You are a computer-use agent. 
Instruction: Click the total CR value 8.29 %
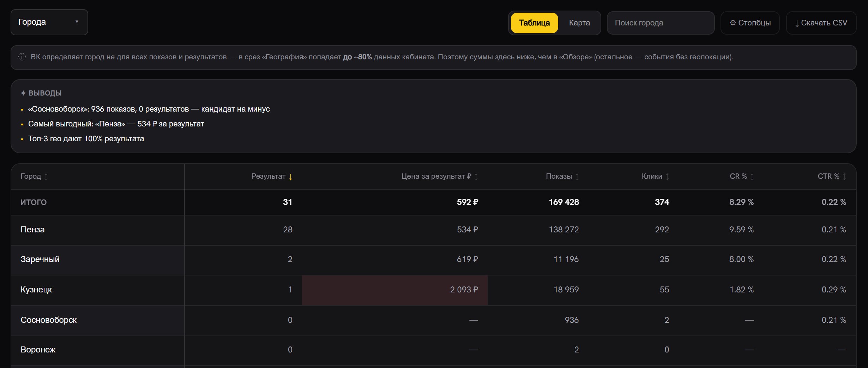point(742,202)
